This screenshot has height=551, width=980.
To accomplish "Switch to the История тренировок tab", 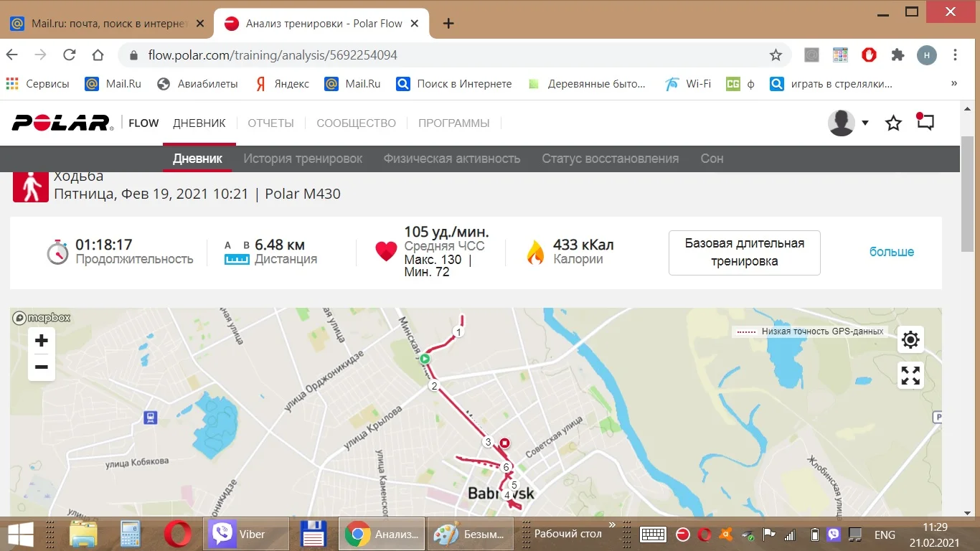I will [303, 159].
